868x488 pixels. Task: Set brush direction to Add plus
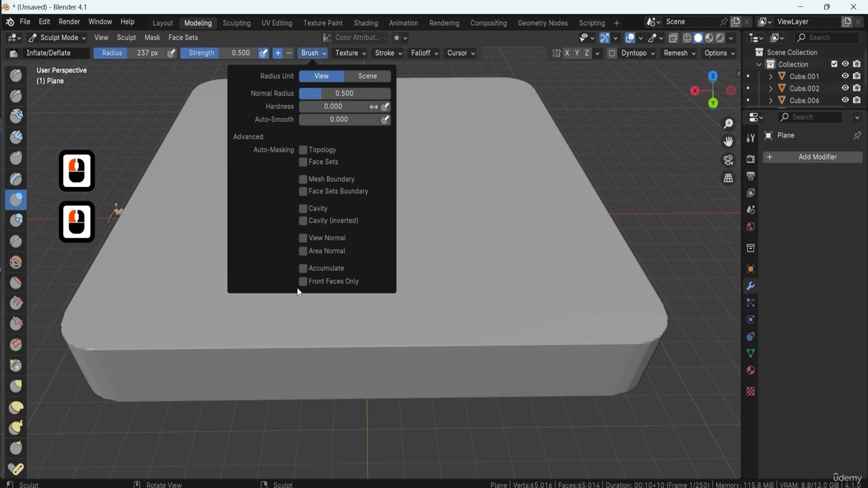277,53
